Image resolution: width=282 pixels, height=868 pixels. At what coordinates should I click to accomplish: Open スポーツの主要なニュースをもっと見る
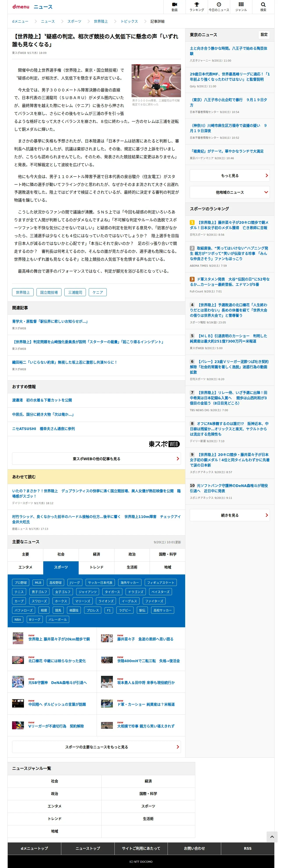click(97, 747)
